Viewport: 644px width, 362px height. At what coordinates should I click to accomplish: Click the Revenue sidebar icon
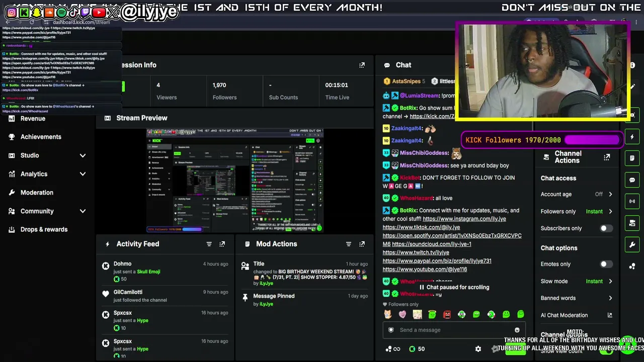12,119
